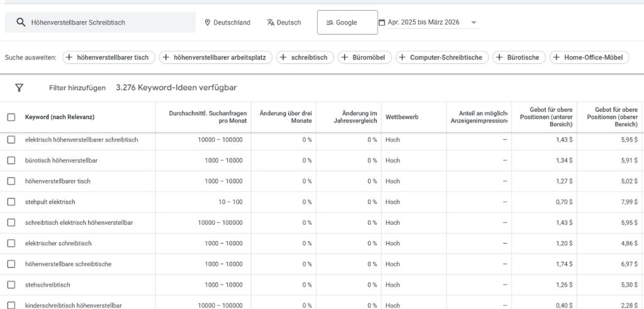
Task: Check the row elektrischer schreibtisch
Action: 11,243
